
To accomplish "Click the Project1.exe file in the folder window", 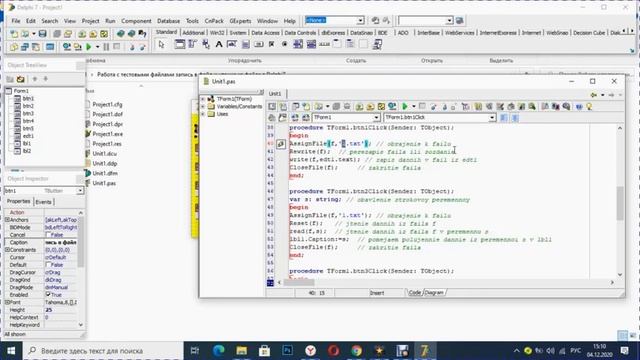I will pos(107,134).
